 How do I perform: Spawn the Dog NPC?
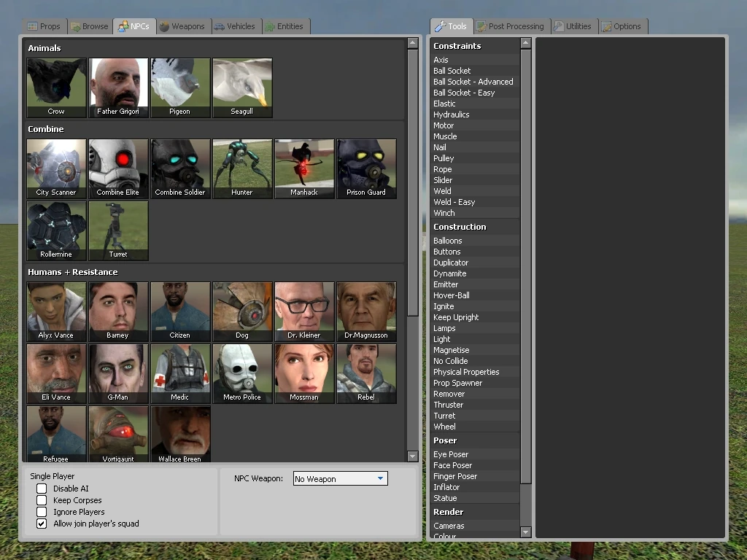pyautogui.click(x=242, y=311)
